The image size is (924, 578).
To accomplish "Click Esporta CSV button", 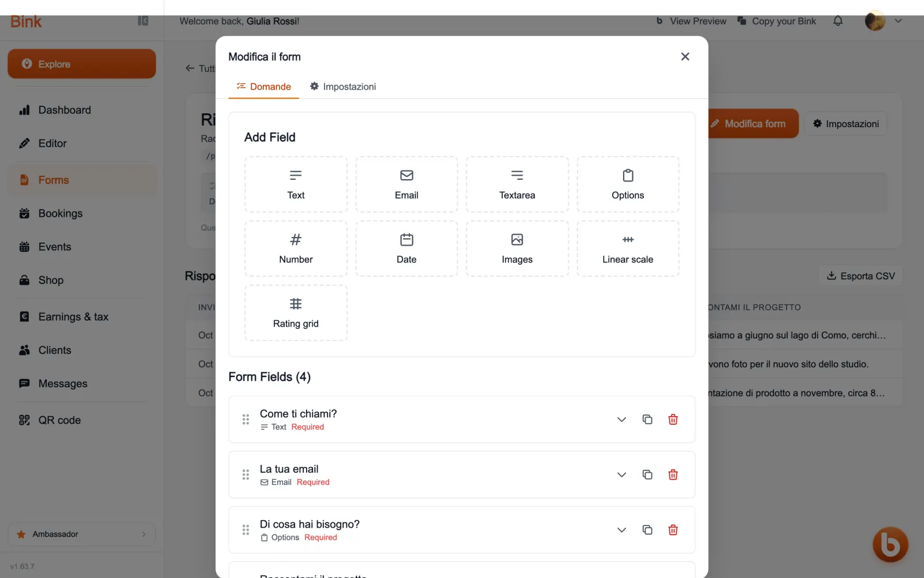I will click(x=860, y=276).
